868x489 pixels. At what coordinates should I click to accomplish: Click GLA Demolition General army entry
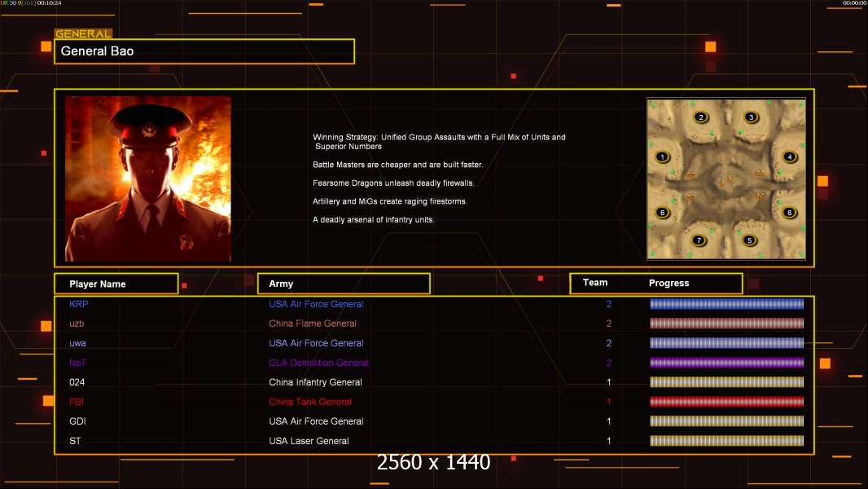[318, 363]
